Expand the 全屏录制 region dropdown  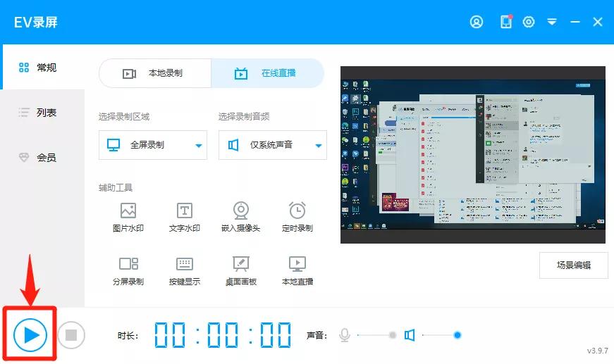pos(153,145)
